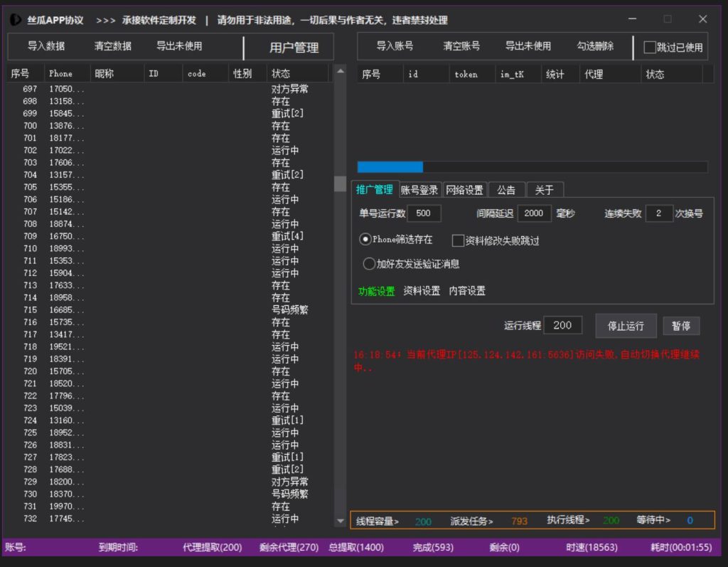This screenshot has width=728, height=567.
Task: Open the 网络设置 tab
Action: [x=464, y=190]
